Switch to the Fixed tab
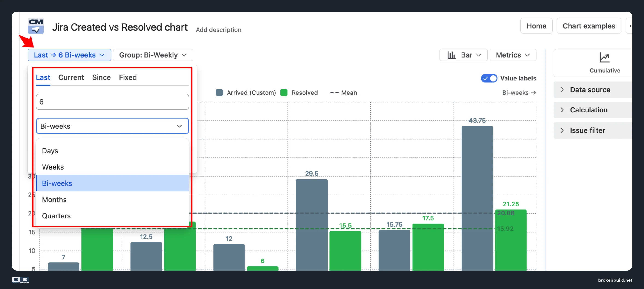The height and width of the screenshot is (289, 644). coord(128,77)
